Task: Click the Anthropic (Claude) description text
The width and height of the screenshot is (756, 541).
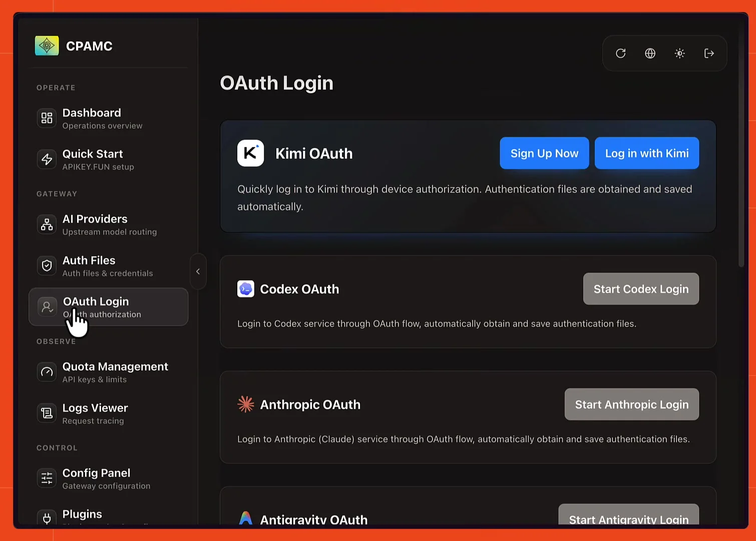Action: (464, 439)
